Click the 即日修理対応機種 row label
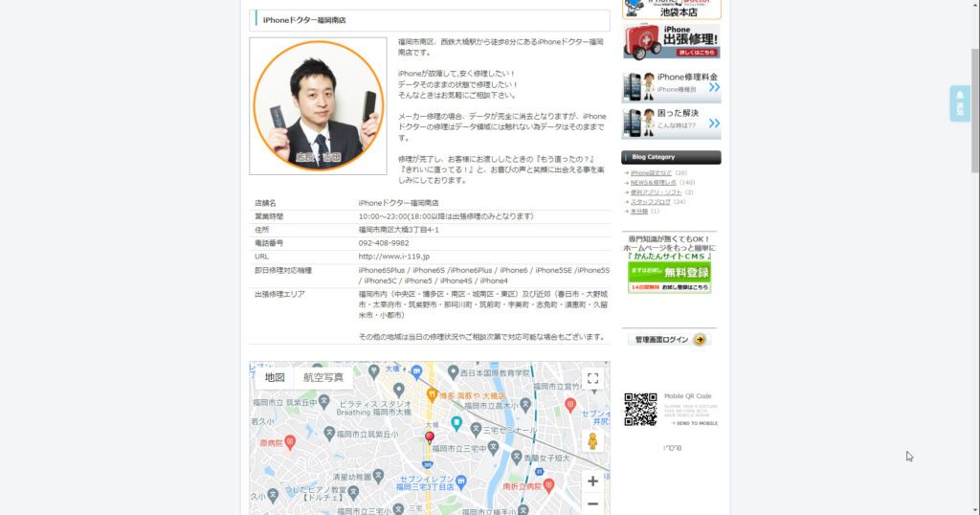This screenshot has width=980, height=515. click(282, 270)
